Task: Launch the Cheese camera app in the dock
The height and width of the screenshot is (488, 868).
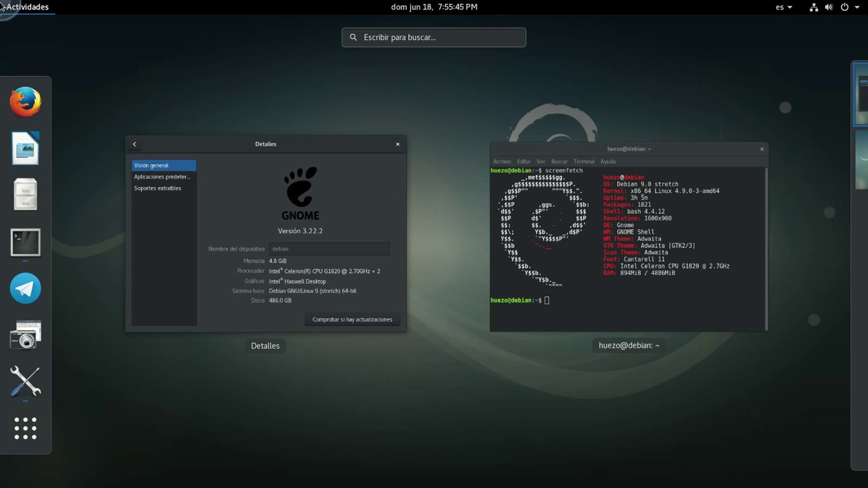Action: (25, 334)
